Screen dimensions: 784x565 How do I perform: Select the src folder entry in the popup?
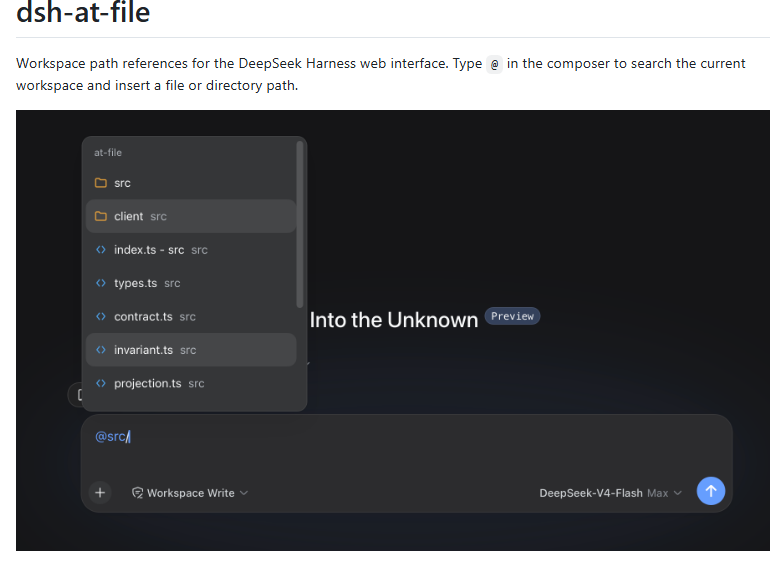191,183
